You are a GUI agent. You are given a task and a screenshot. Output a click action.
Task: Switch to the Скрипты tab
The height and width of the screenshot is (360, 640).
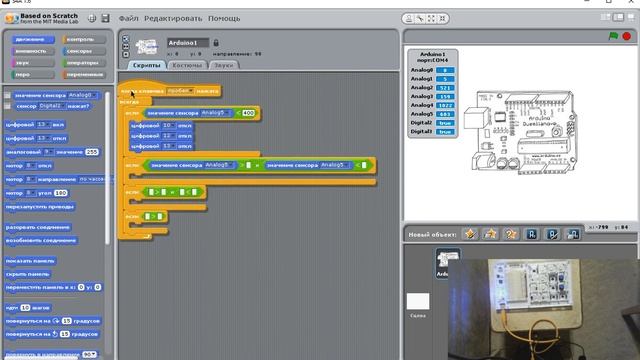(146, 65)
